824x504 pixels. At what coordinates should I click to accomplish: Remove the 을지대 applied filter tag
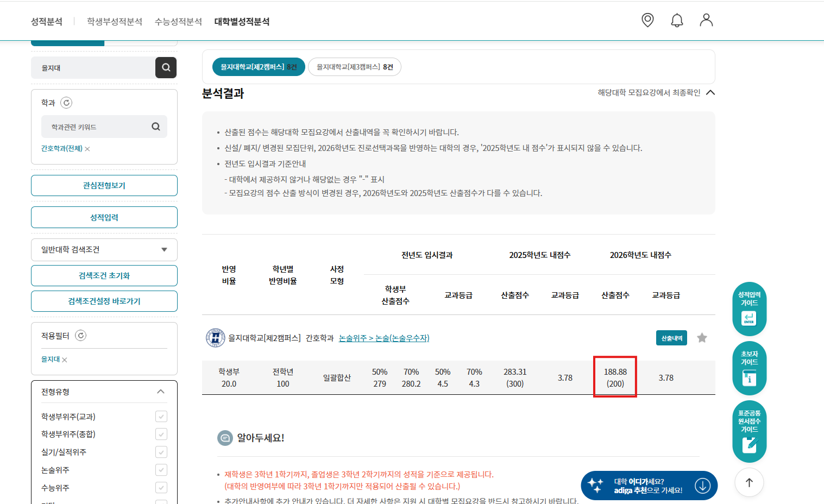pos(65,360)
